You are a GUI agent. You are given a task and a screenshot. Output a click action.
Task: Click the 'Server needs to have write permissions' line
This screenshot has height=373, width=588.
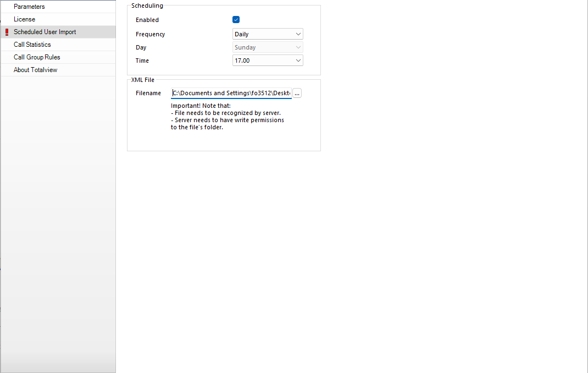click(x=228, y=120)
